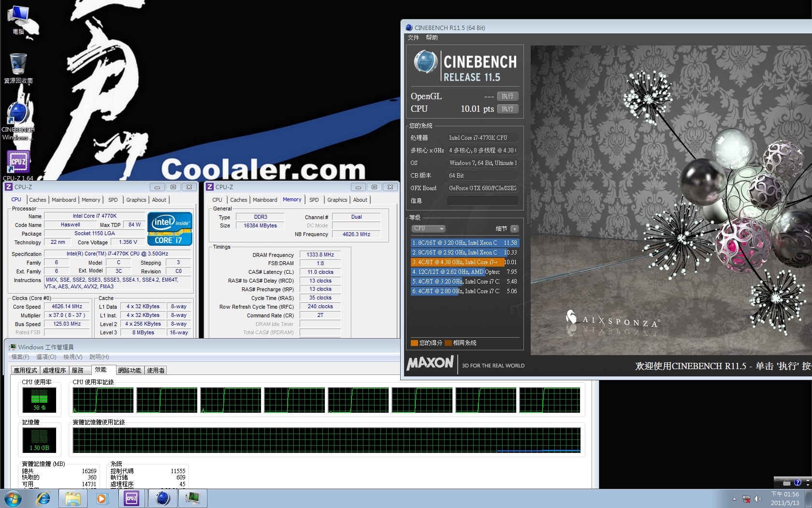Open Task Manager Options menu
The width and height of the screenshot is (812, 508).
coord(46,357)
